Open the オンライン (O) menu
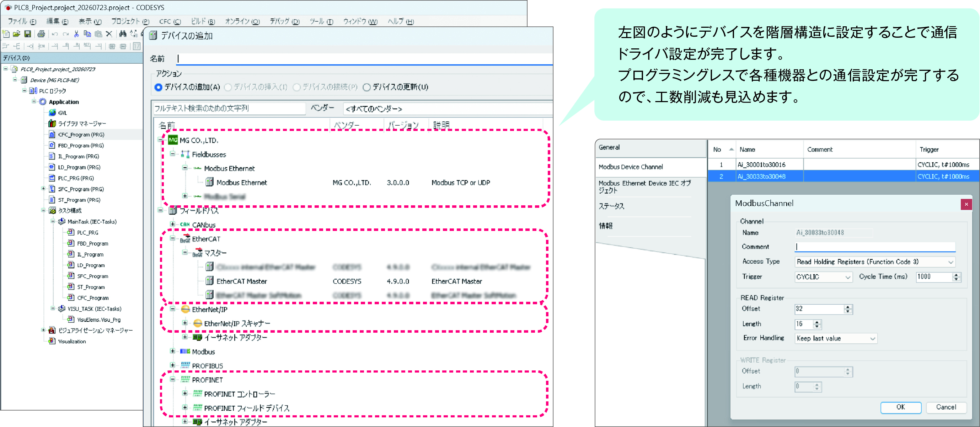This screenshot has height=427, width=980. point(242,21)
